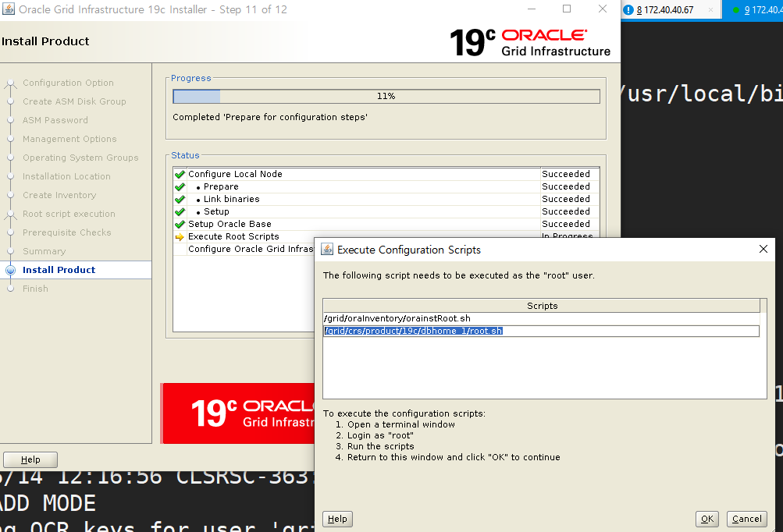Screen dimensions: 783x532
Task: Click the Setup Oracle Base status row
Action: (x=386, y=224)
